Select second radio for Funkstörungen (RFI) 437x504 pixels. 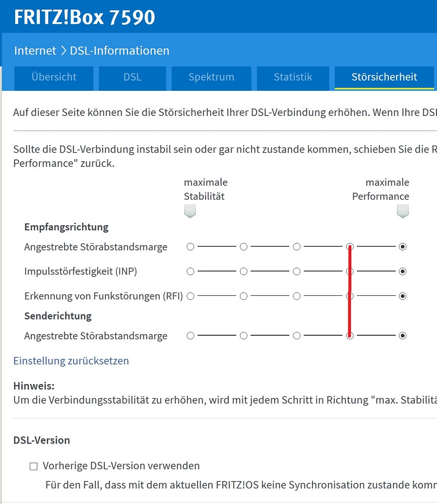pos(243,296)
